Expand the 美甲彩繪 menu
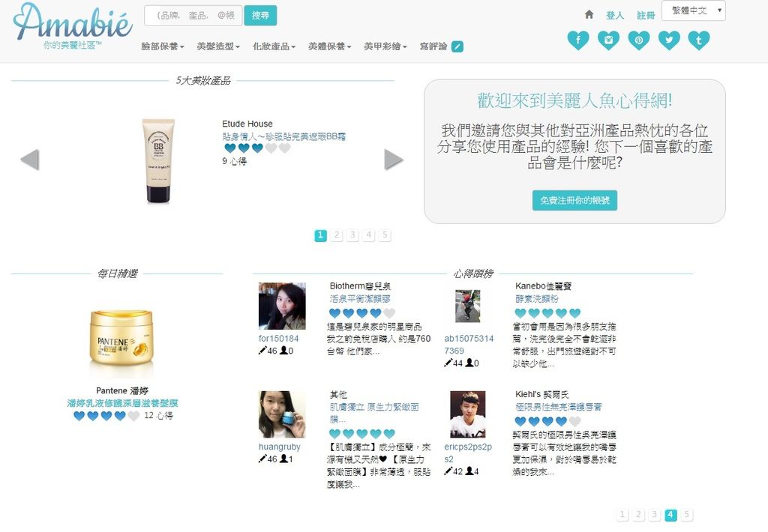Image resolution: width=768 pixels, height=532 pixels. [385, 46]
